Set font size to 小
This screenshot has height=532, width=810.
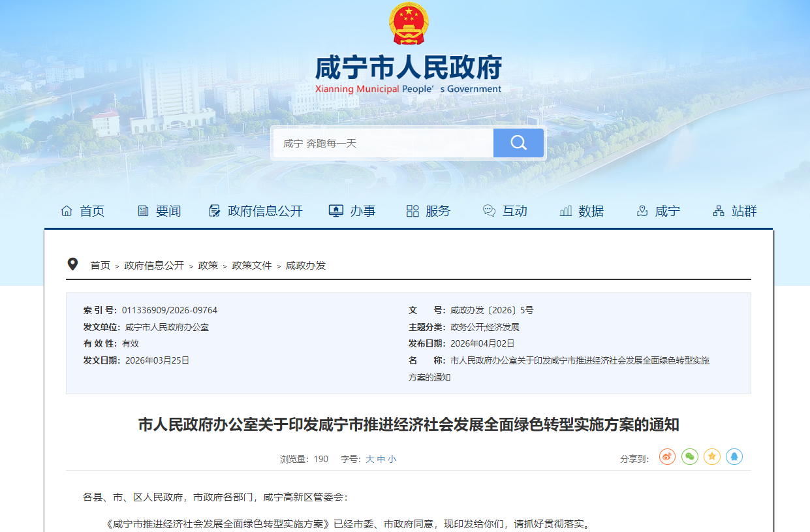click(x=392, y=459)
